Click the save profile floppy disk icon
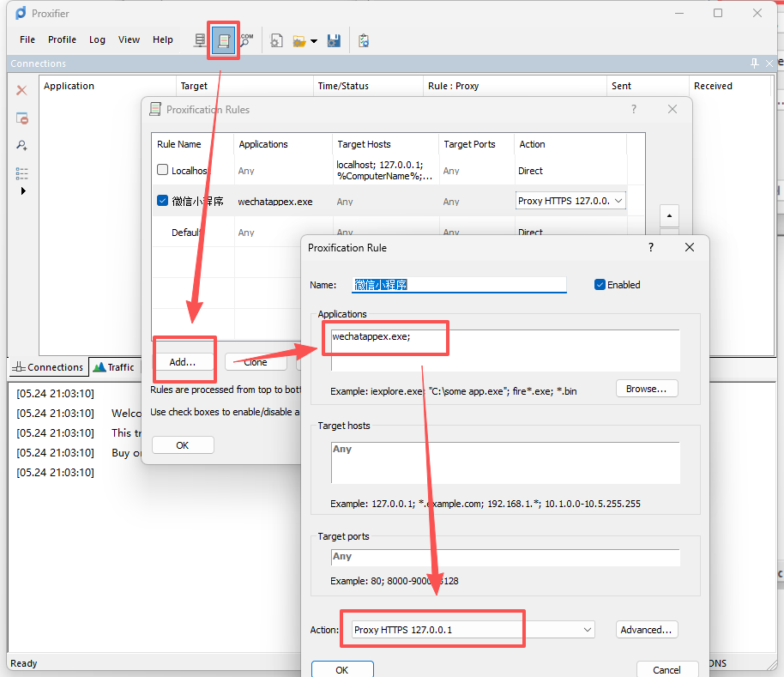 coord(334,41)
